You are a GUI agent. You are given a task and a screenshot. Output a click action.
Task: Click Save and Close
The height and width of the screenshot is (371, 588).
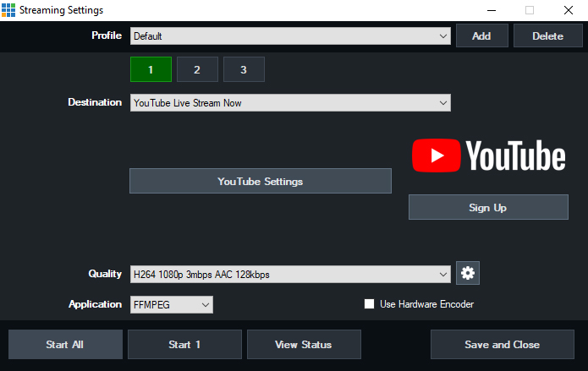(x=502, y=344)
